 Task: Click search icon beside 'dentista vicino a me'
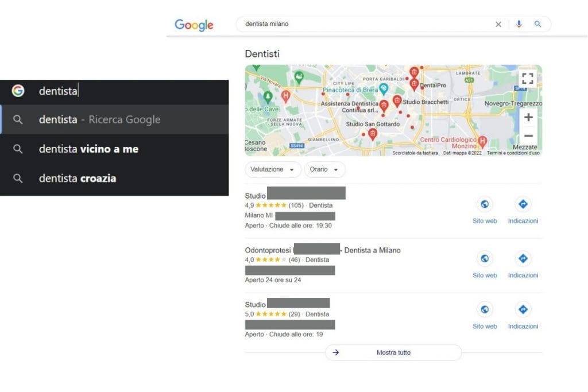[18, 149]
